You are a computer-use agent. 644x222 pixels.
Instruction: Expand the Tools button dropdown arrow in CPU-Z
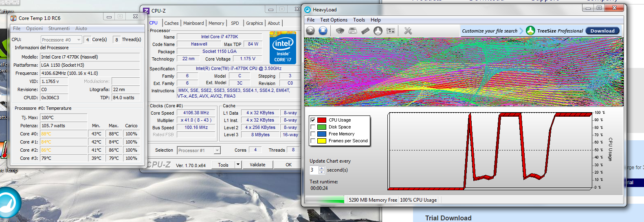[x=239, y=165]
